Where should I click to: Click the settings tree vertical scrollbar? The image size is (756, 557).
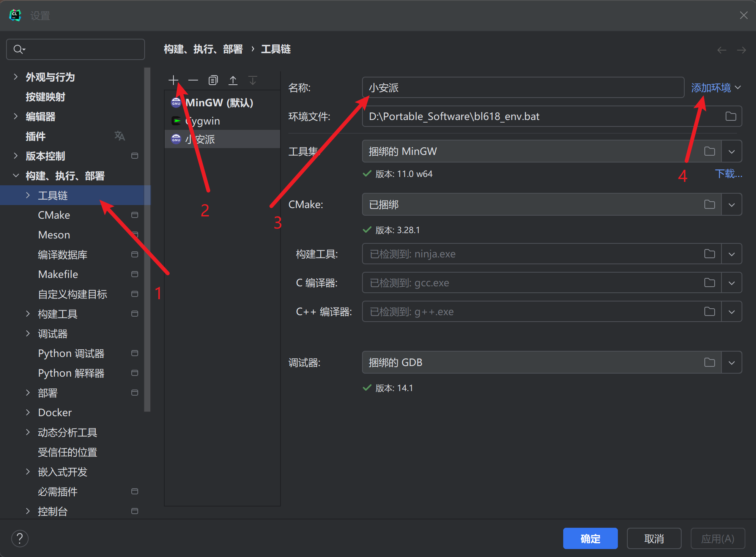[147, 239]
